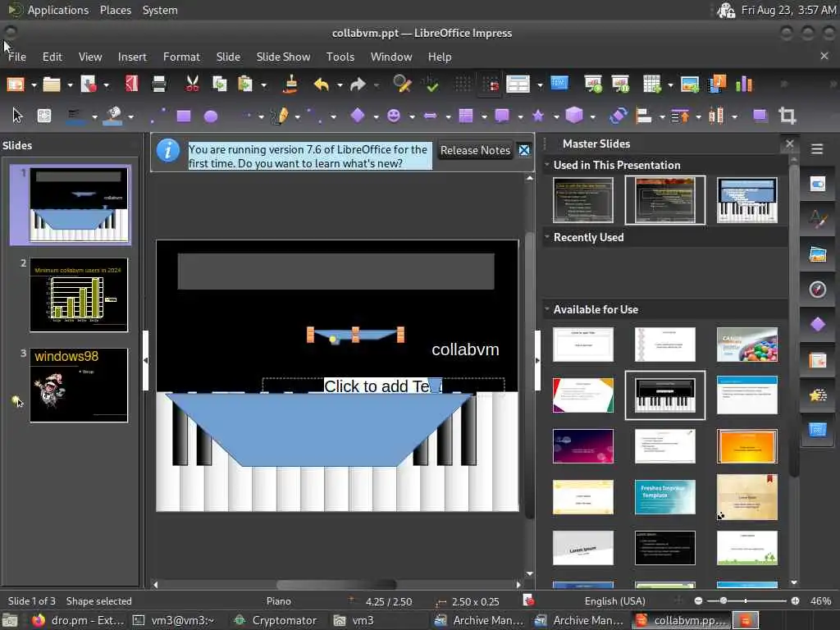Image resolution: width=840 pixels, height=630 pixels.
Task: Open the Insert Table dropdown arrow
Action: click(670, 84)
